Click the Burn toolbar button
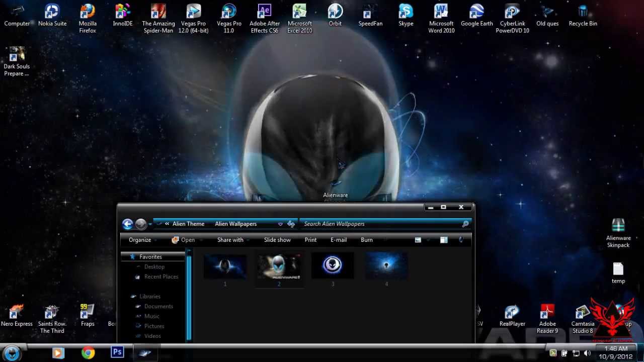 367,240
